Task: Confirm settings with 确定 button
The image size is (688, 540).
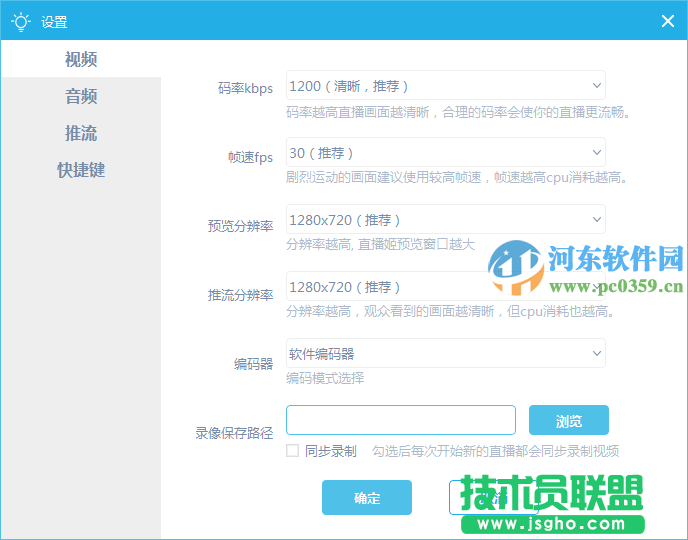Action: (x=367, y=497)
